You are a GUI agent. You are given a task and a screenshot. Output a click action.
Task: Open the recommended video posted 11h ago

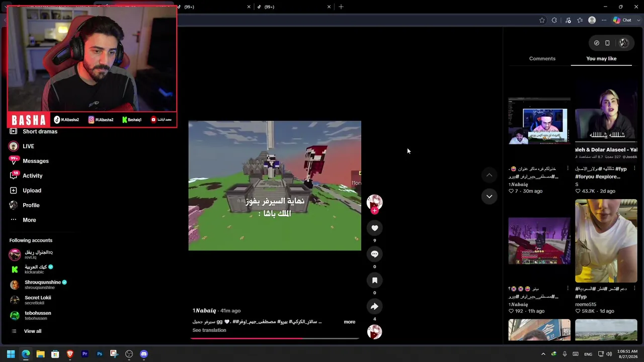click(539, 241)
